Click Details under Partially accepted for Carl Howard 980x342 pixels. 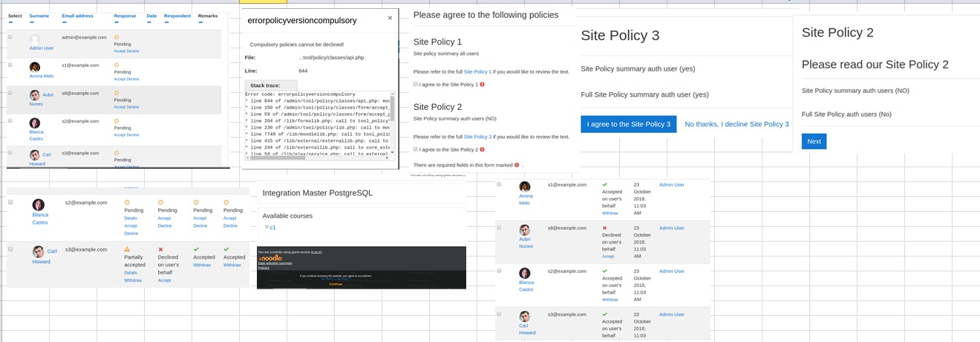point(131,273)
